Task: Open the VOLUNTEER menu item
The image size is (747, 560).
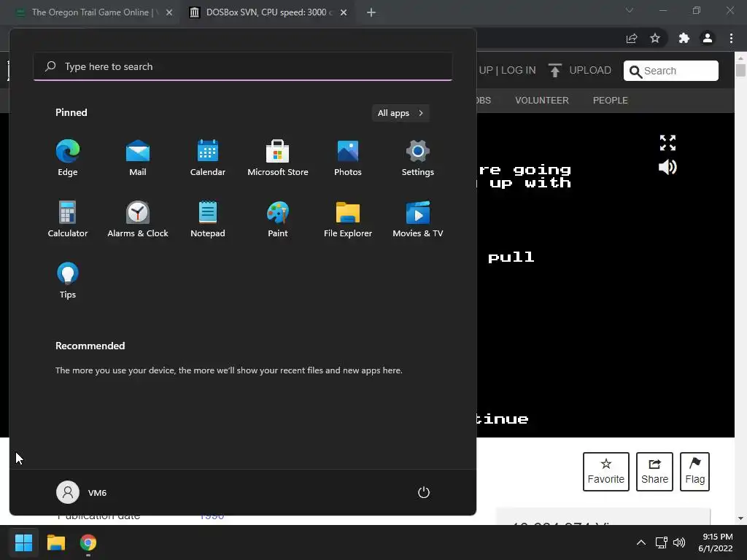Action: tap(542, 101)
